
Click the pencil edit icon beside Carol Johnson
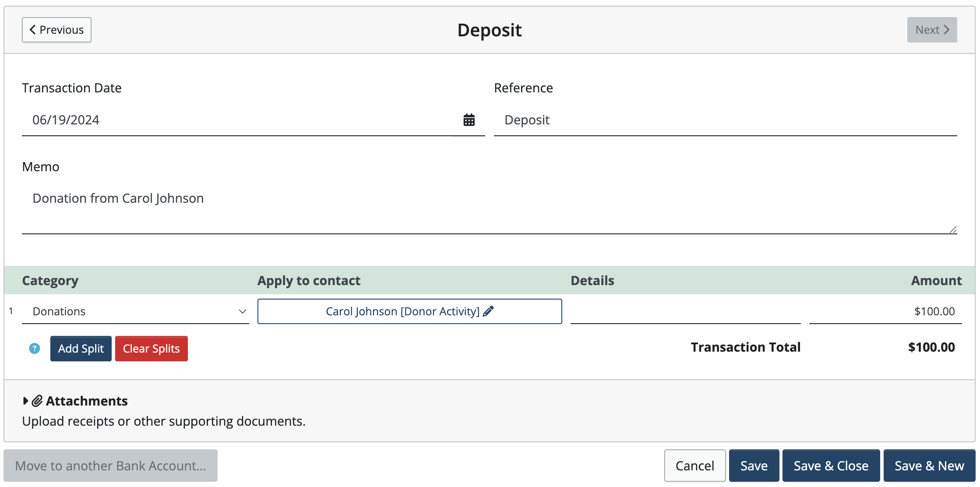488,311
